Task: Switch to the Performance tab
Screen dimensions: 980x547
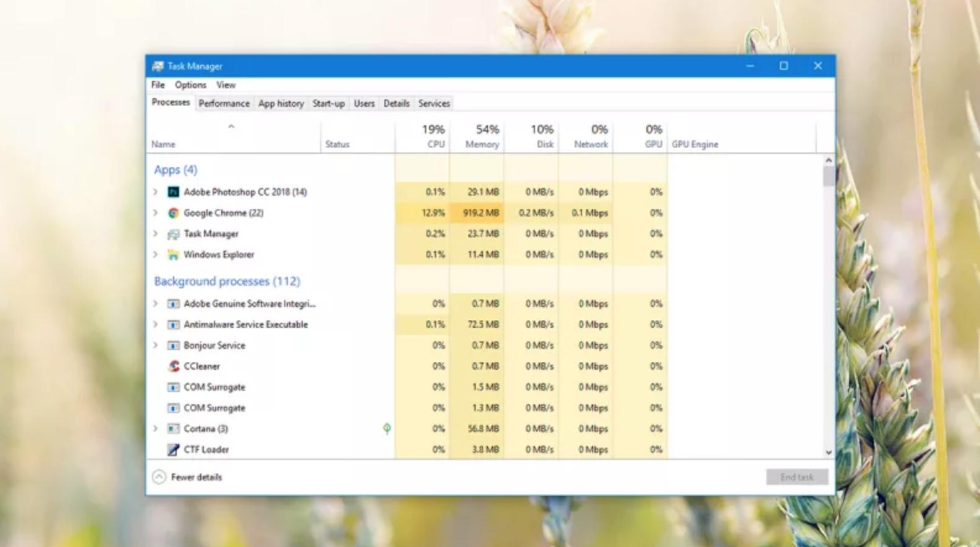Action: coord(224,104)
